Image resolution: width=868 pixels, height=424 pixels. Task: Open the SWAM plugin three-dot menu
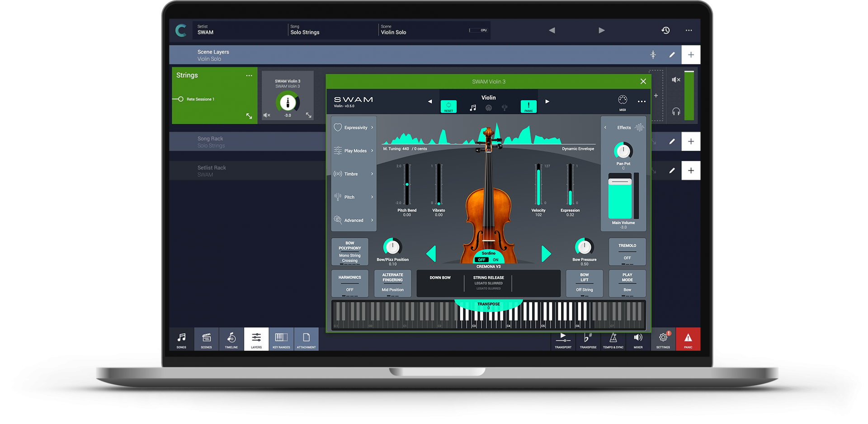click(x=642, y=102)
